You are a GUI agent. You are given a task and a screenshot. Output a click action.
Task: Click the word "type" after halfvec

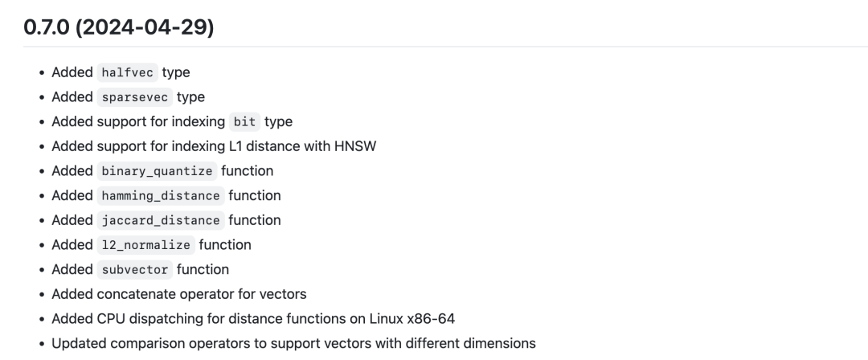click(176, 72)
